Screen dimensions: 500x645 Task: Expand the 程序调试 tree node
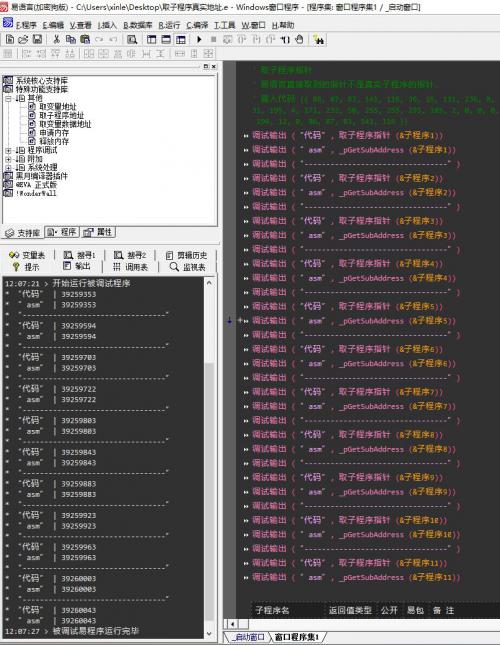coord(8,150)
